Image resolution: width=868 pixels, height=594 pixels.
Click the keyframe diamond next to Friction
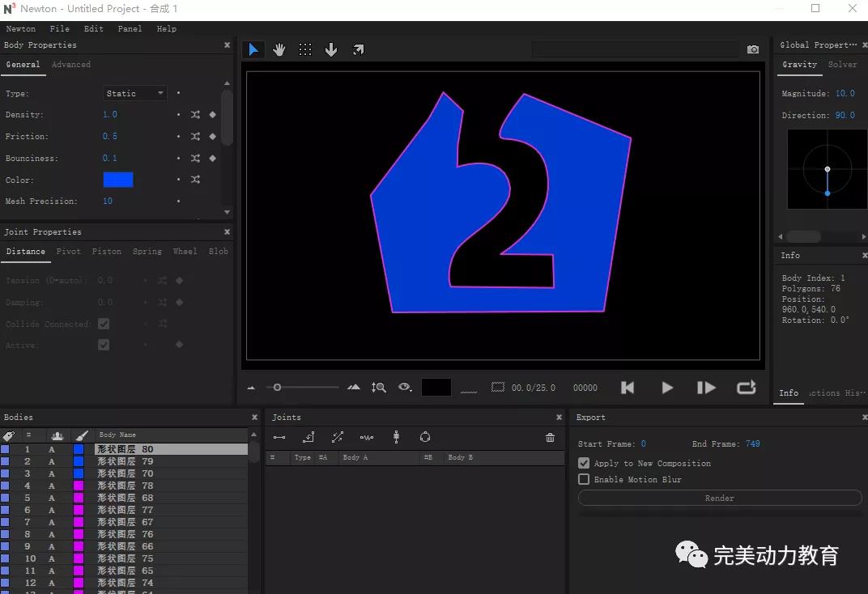(213, 137)
